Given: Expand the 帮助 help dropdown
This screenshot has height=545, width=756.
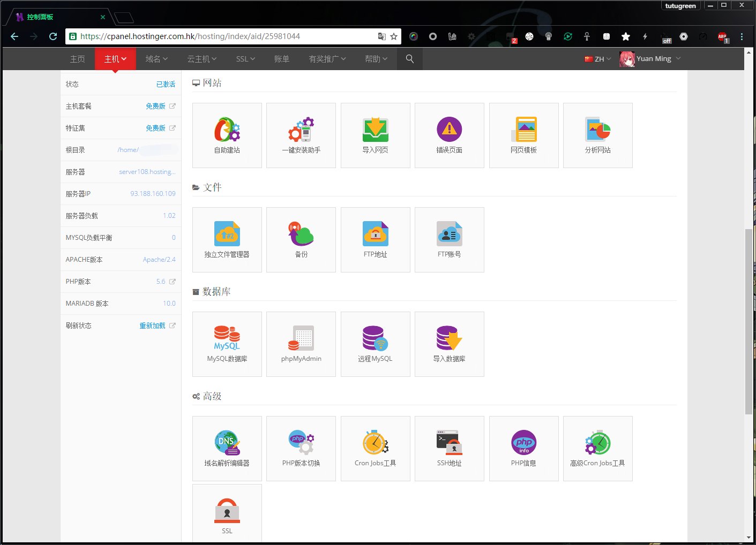Looking at the screenshot, I should [376, 59].
